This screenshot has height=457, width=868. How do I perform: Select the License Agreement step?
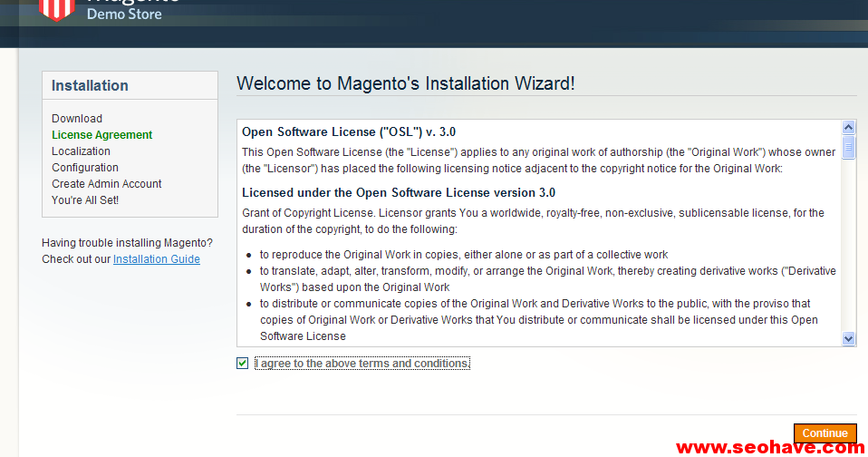(101, 134)
